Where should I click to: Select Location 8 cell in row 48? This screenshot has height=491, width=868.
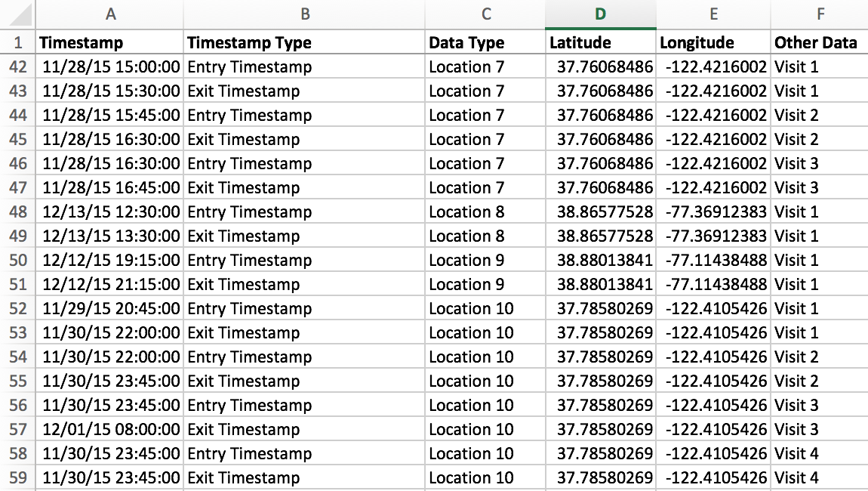485,212
